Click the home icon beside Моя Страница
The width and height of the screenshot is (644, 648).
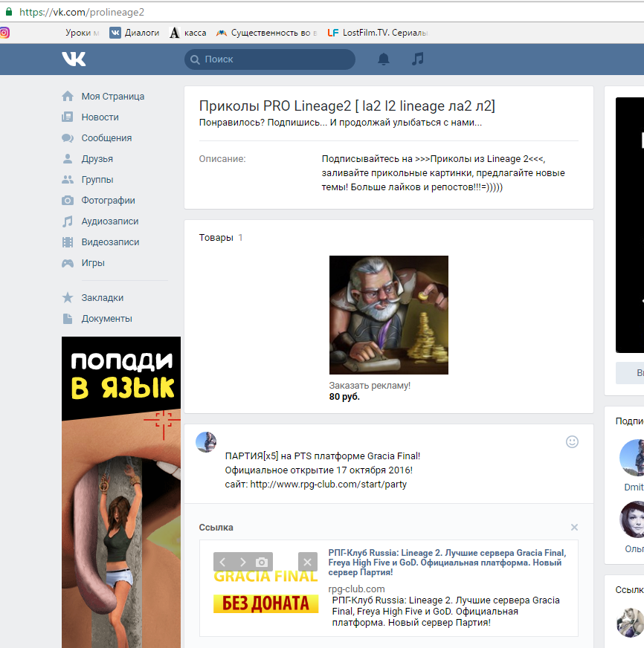point(68,97)
